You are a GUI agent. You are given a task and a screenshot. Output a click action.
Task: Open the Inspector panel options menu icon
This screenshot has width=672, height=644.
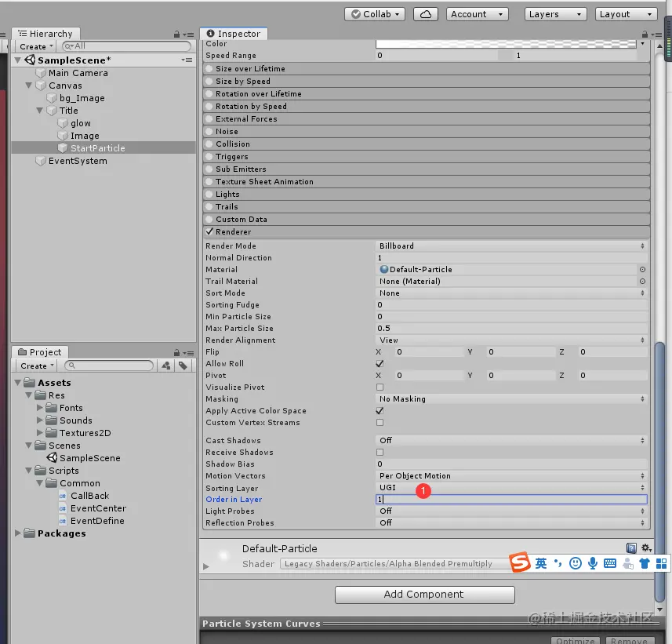[x=657, y=35]
